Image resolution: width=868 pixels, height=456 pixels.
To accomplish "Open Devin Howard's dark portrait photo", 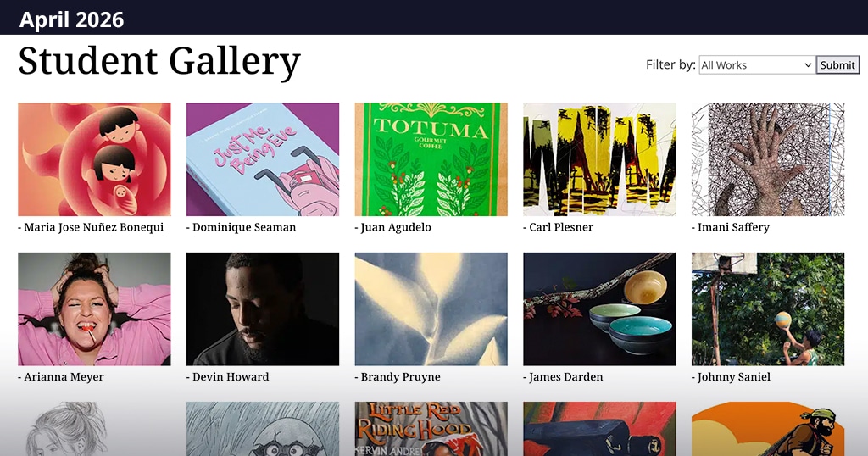I will coord(263,309).
